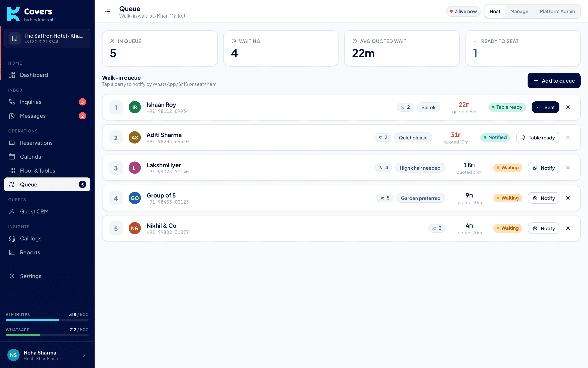Remove Nikhil & Co from queue

coord(568,228)
